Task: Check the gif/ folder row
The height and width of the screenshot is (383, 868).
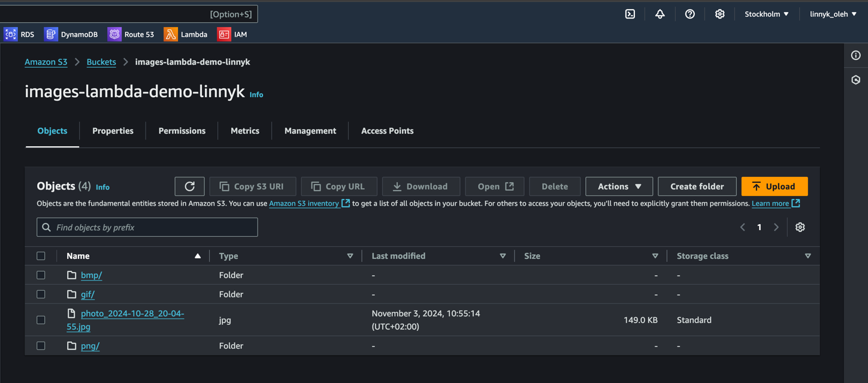Action: pos(41,294)
